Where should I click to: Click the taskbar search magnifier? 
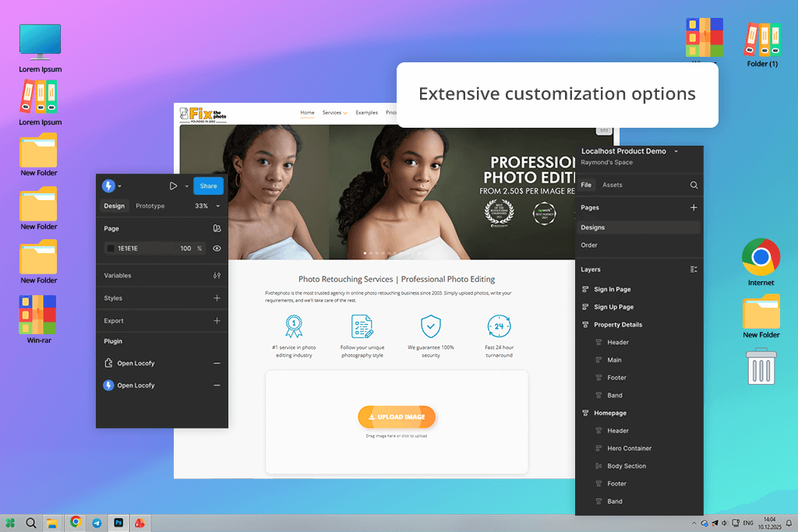(x=31, y=523)
